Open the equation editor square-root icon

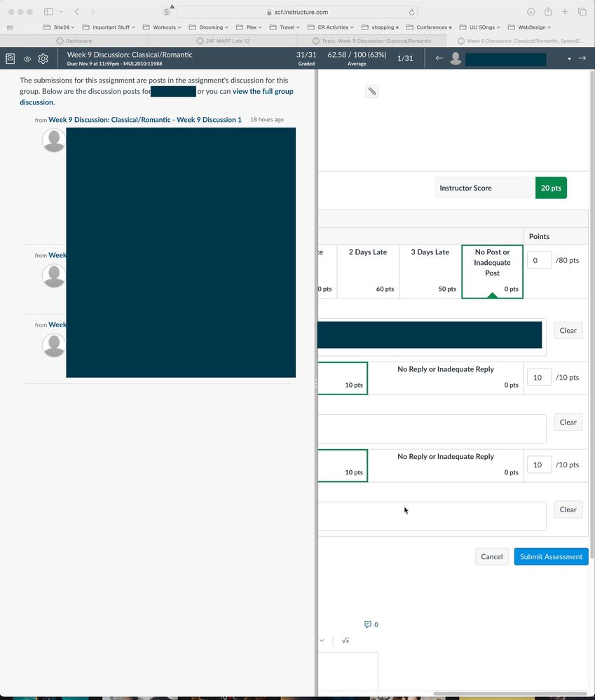click(x=346, y=640)
